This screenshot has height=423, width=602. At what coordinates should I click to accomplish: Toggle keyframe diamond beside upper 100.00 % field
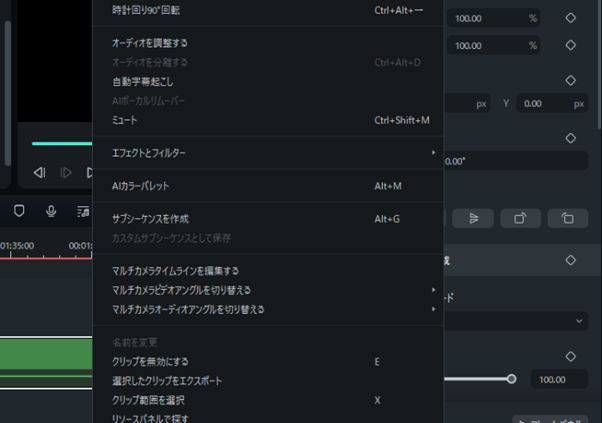click(x=571, y=18)
